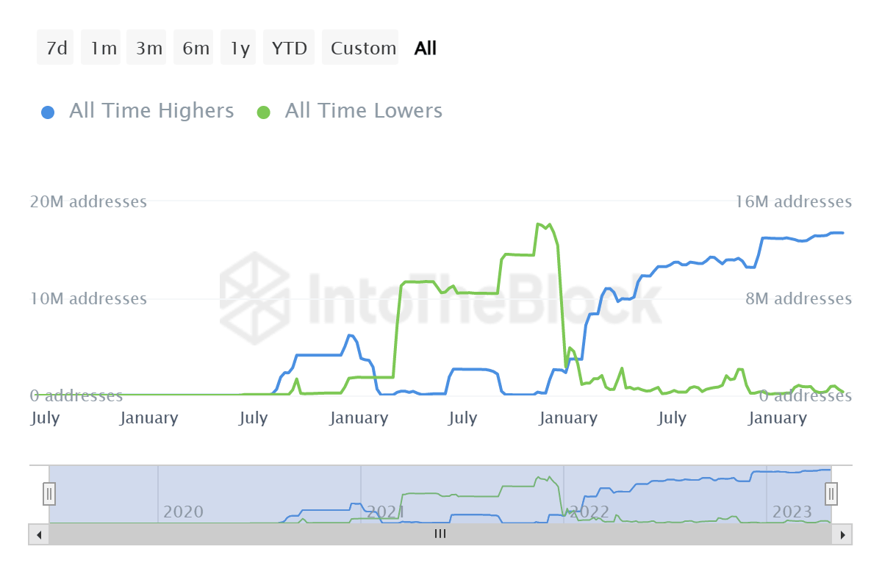Image resolution: width=882 pixels, height=588 pixels.
Task: Click the horizontal scrollbar thumb grip
Action: tap(440, 534)
